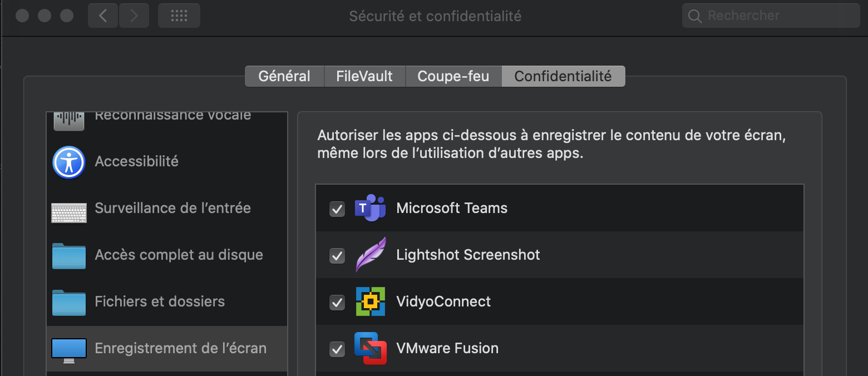This screenshot has height=376, width=868.
Task: Open the Fichiers et dossiers folder icon
Action: (69, 302)
